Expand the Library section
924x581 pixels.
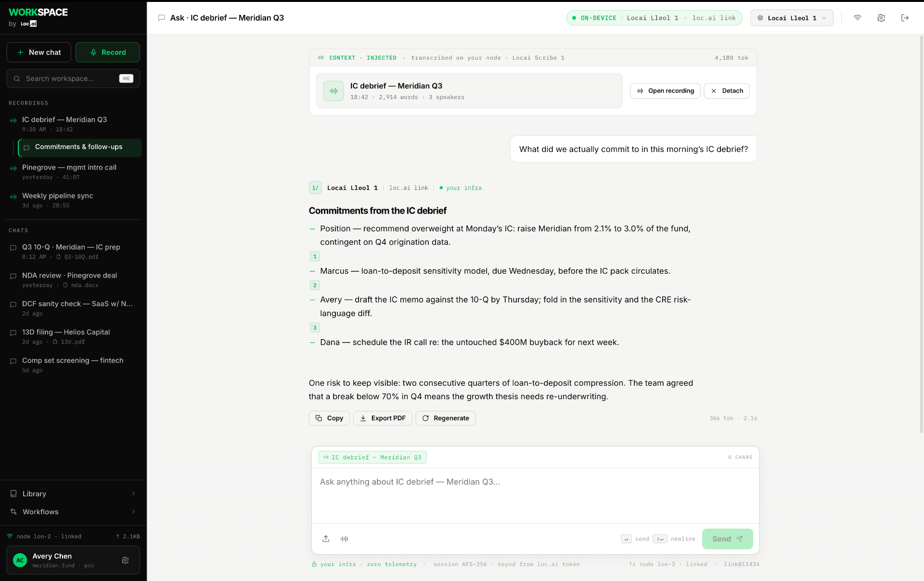click(x=73, y=493)
